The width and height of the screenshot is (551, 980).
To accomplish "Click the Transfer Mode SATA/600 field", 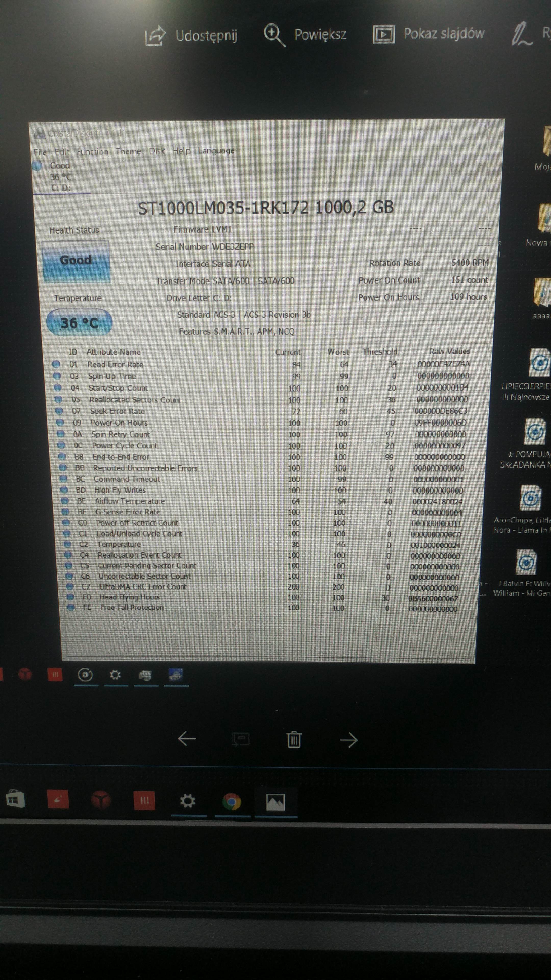I will click(x=272, y=281).
